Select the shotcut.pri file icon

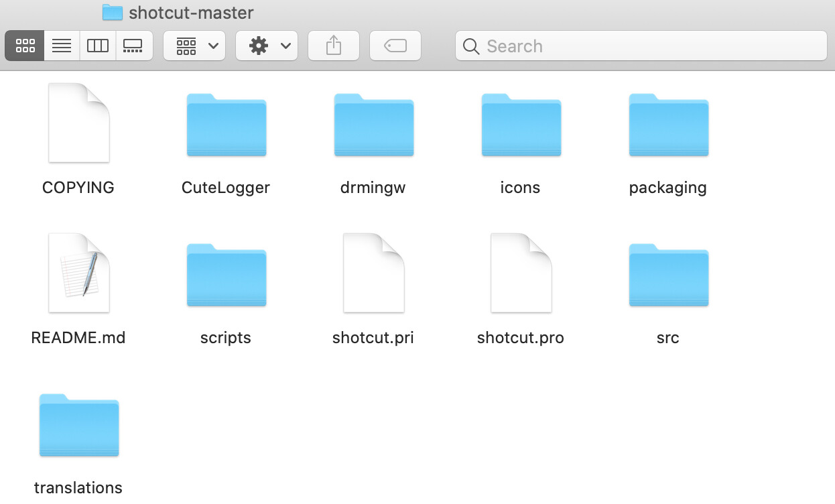(x=374, y=273)
